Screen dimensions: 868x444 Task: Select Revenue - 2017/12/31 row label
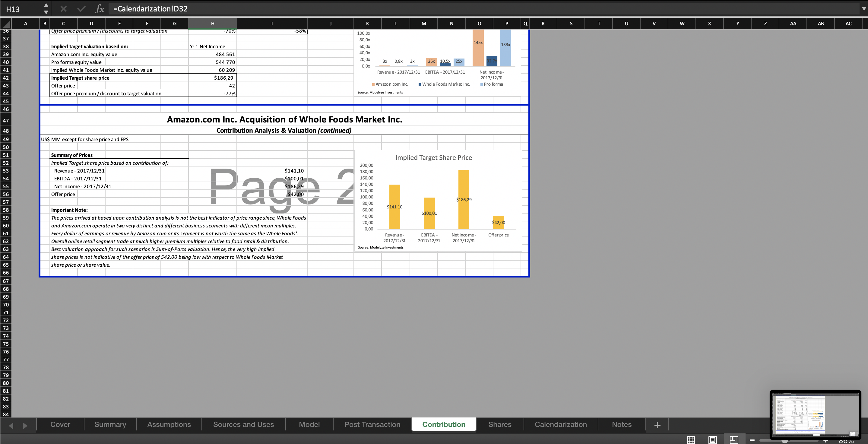click(x=79, y=171)
